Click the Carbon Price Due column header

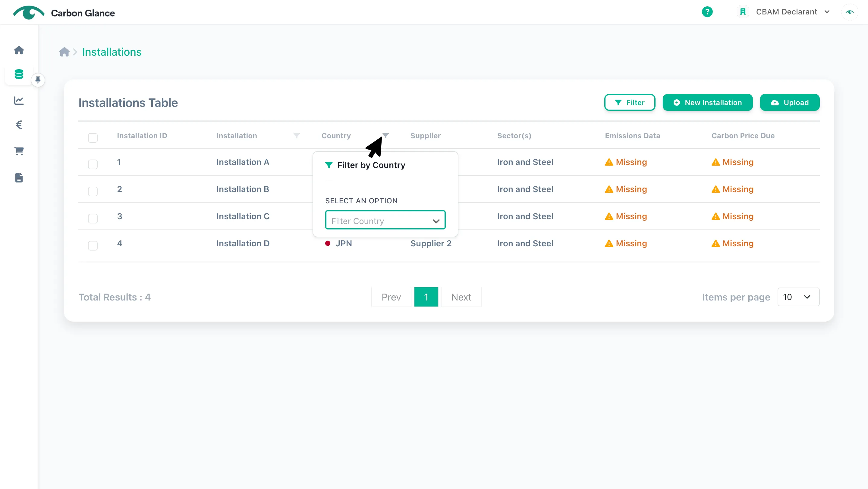click(x=743, y=135)
